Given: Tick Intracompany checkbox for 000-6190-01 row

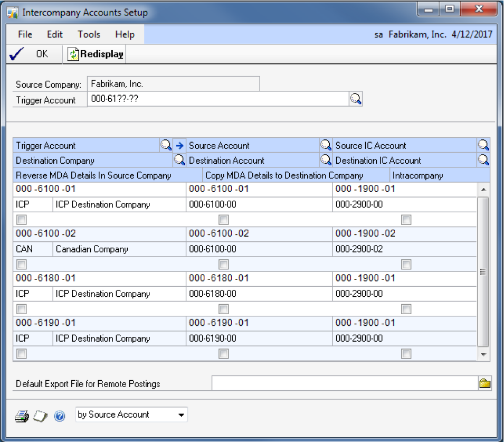Looking at the screenshot, I should pyautogui.click(x=406, y=353).
